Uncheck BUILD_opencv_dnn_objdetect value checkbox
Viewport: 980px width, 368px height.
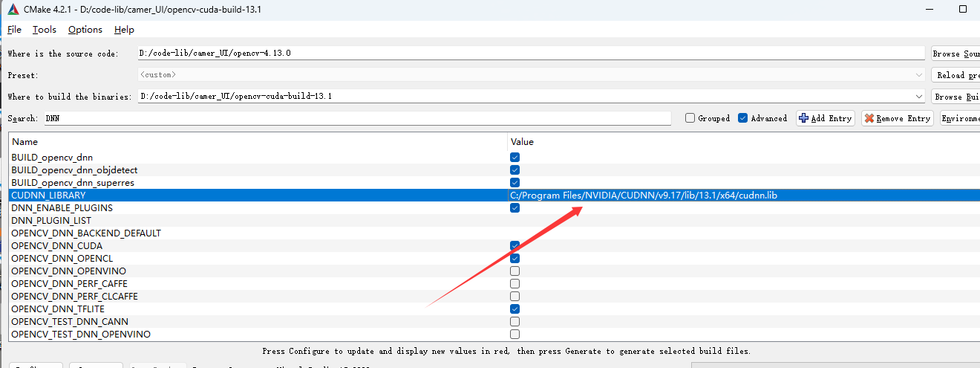(514, 170)
